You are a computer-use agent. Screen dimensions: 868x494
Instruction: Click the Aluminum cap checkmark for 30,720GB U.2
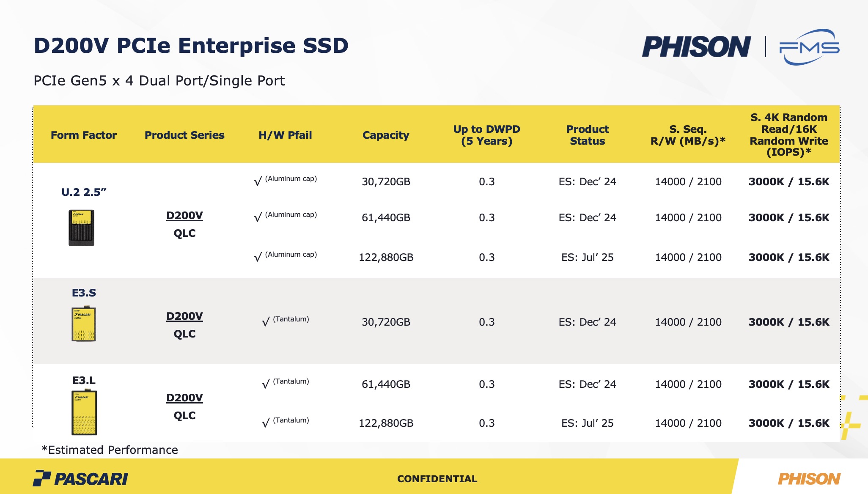tap(258, 182)
